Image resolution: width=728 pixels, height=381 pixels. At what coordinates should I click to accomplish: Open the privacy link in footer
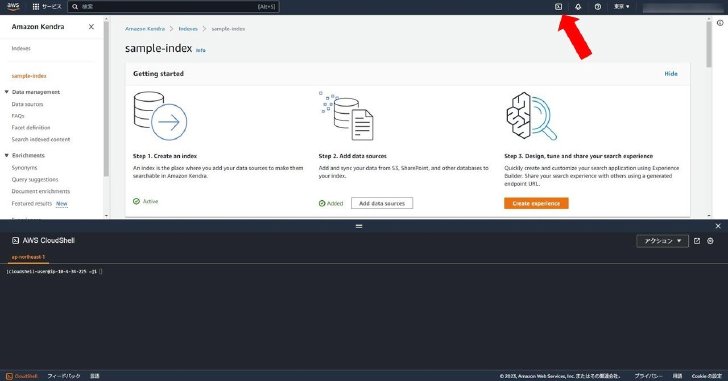[x=648, y=376]
